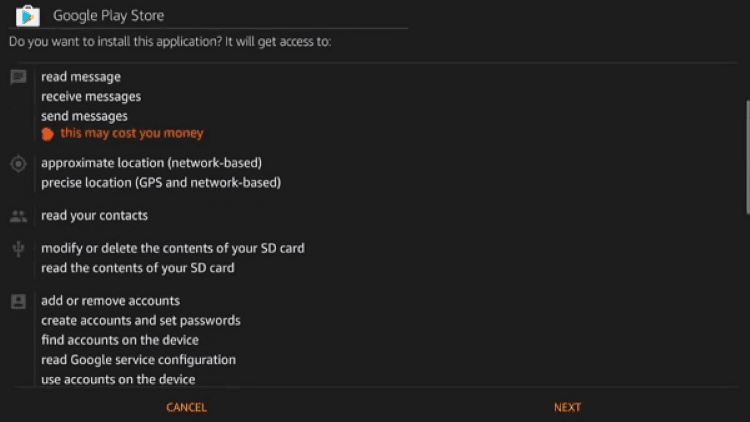Click 'this may cost you money' warning
750x422 pixels.
[131, 133]
